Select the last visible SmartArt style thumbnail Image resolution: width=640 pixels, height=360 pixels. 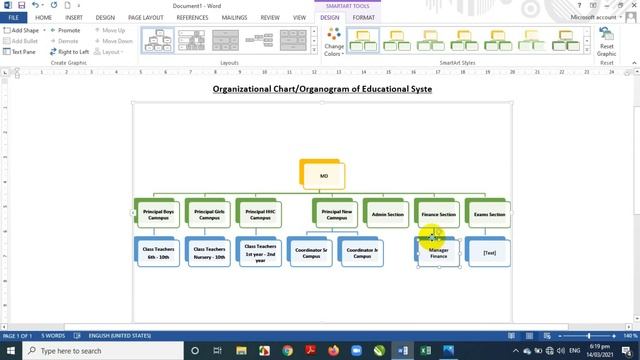coord(566,40)
